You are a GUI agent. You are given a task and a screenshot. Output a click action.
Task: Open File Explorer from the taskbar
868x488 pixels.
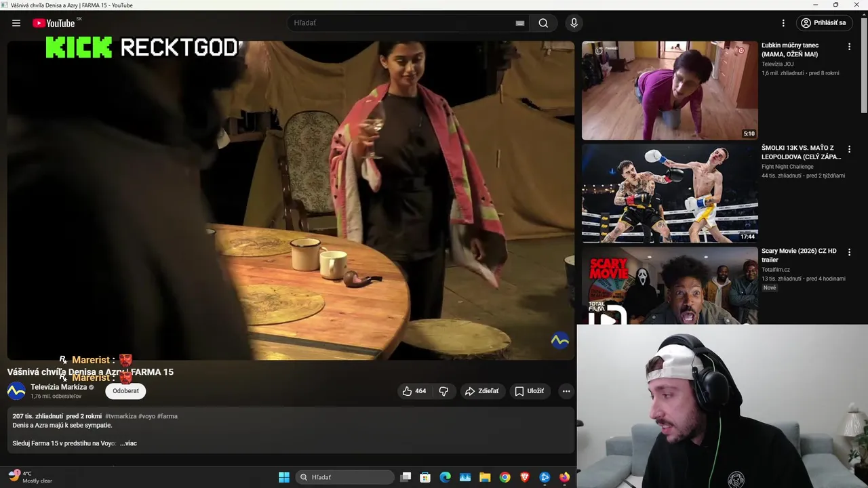485,477
